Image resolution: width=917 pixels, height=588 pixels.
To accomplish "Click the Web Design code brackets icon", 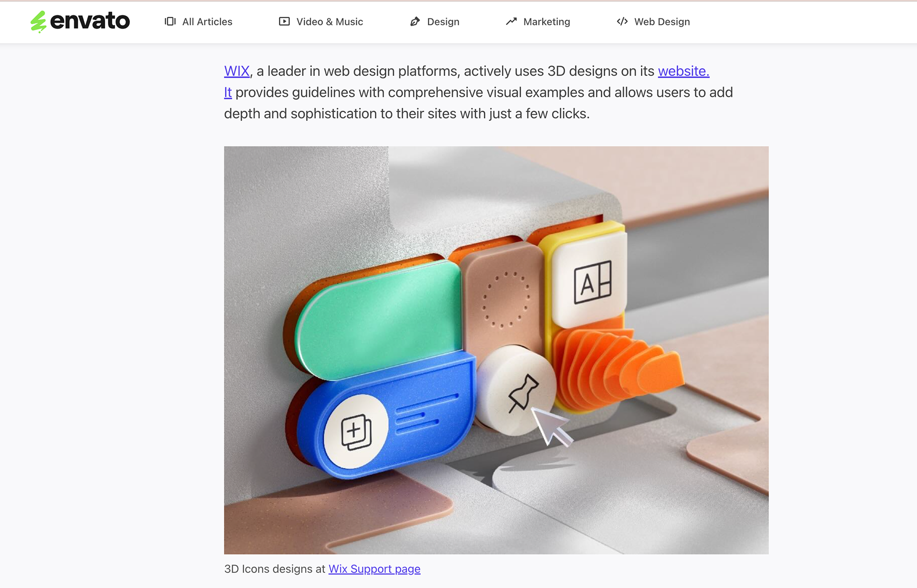I will (622, 21).
